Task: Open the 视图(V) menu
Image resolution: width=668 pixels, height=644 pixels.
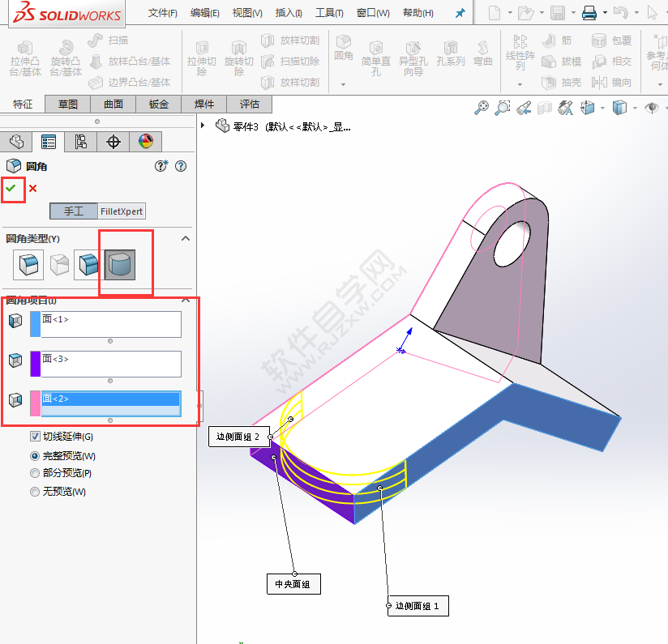Action: [247, 13]
